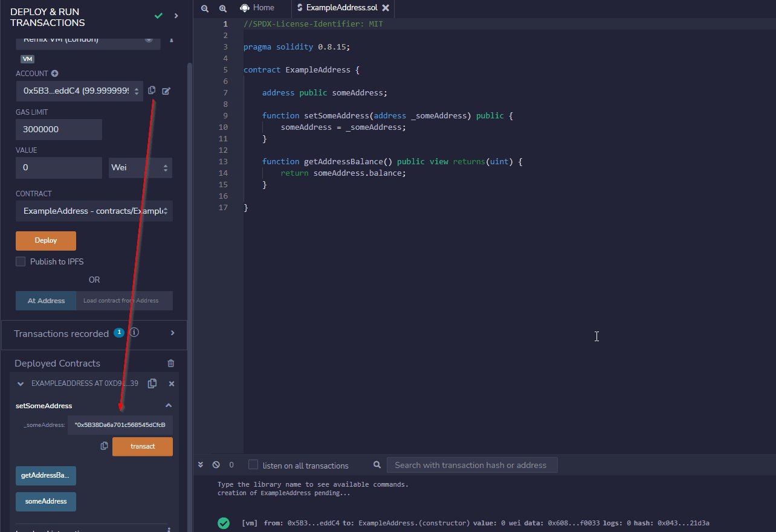Switch to the Home tab
The width and height of the screenshot is (776, 532).
(x=257, y=8)
